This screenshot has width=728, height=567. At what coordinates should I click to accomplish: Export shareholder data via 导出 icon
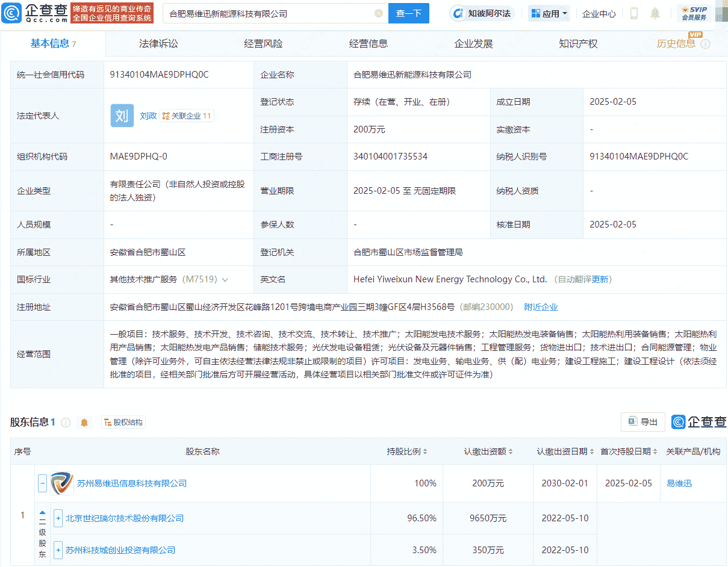pos(642,422)
